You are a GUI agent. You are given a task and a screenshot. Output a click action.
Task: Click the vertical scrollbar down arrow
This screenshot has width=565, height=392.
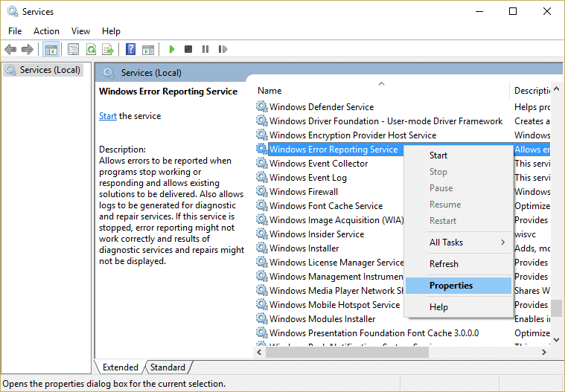coord(556,339)
